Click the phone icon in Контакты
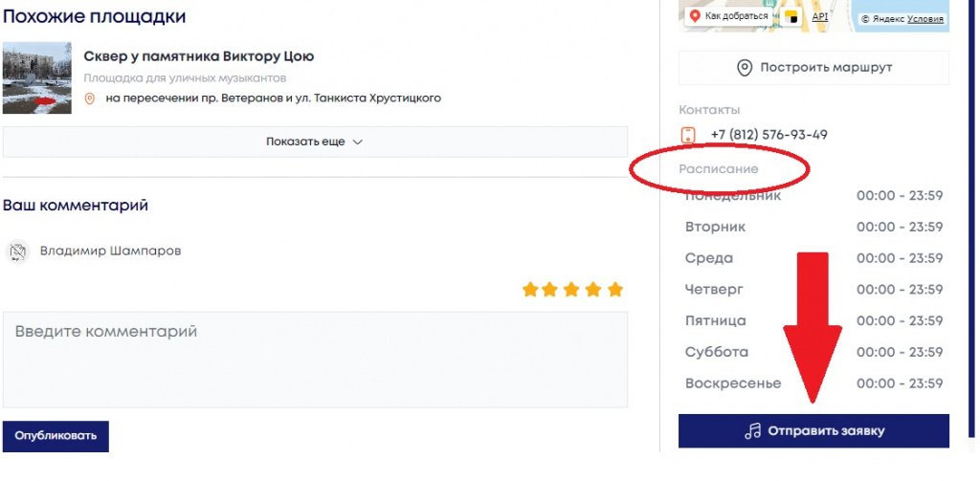Screen dimensions: 980x481 click(688, 135)
